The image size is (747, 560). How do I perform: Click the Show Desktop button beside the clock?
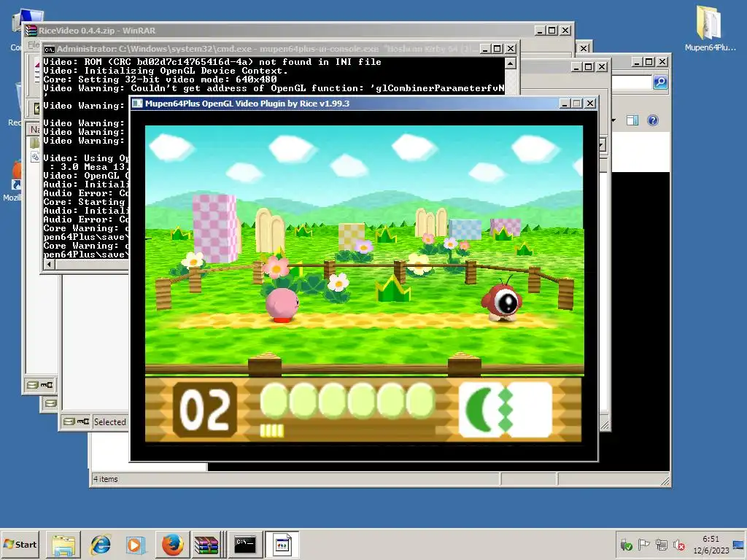[x=740, y=545]
